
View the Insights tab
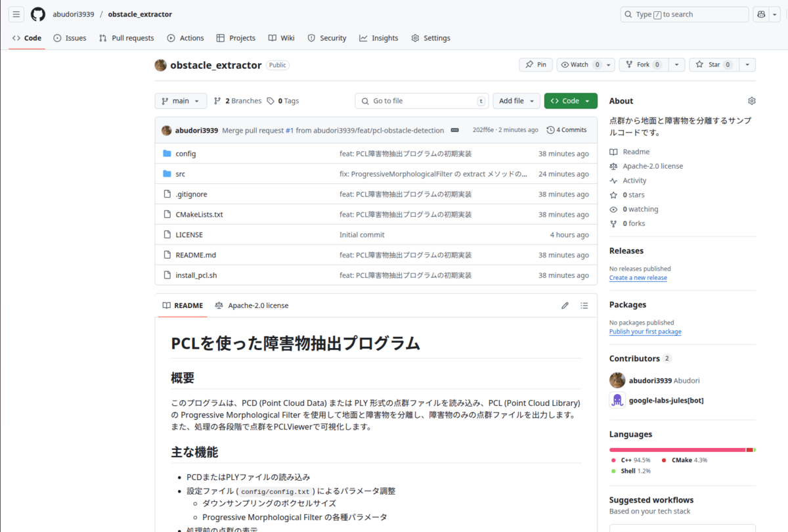(379, 38)
